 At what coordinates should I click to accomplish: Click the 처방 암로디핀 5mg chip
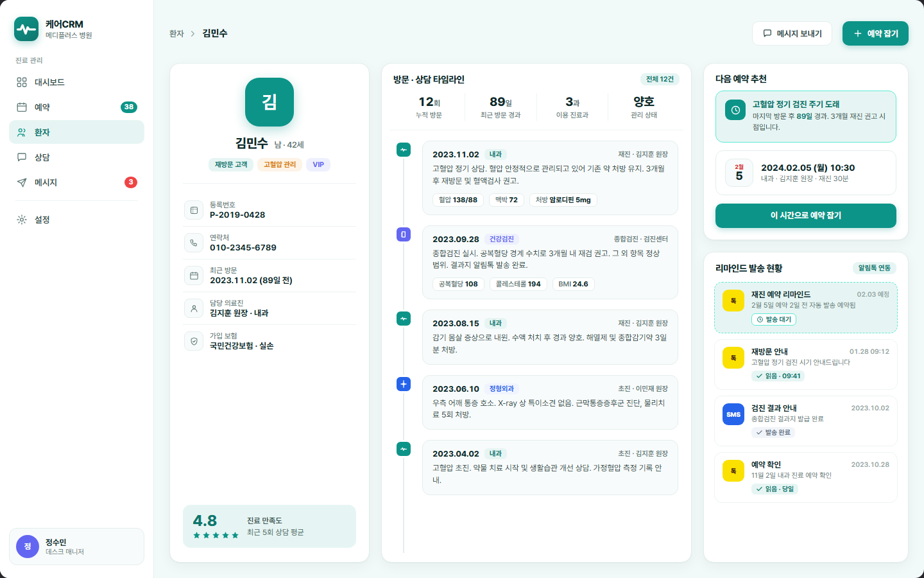coord(563,200)
